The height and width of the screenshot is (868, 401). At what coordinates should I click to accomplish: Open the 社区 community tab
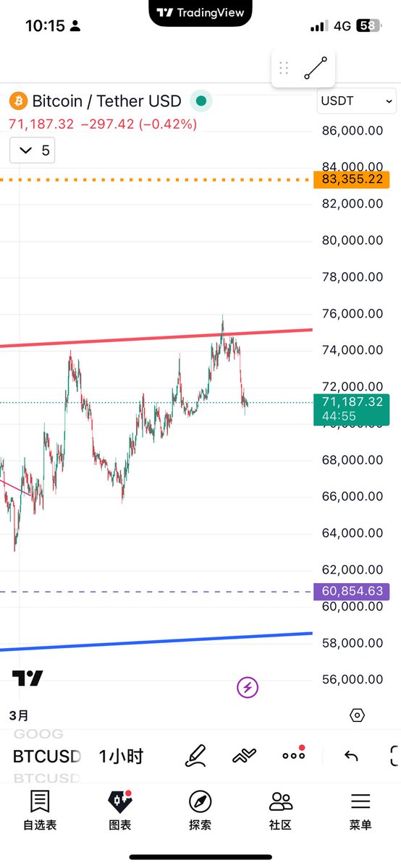(x=280, y=810)
